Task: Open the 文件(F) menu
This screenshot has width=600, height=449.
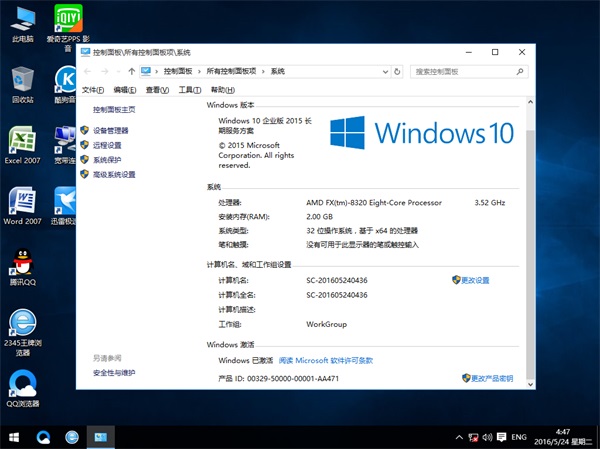Action: point(93,90)
